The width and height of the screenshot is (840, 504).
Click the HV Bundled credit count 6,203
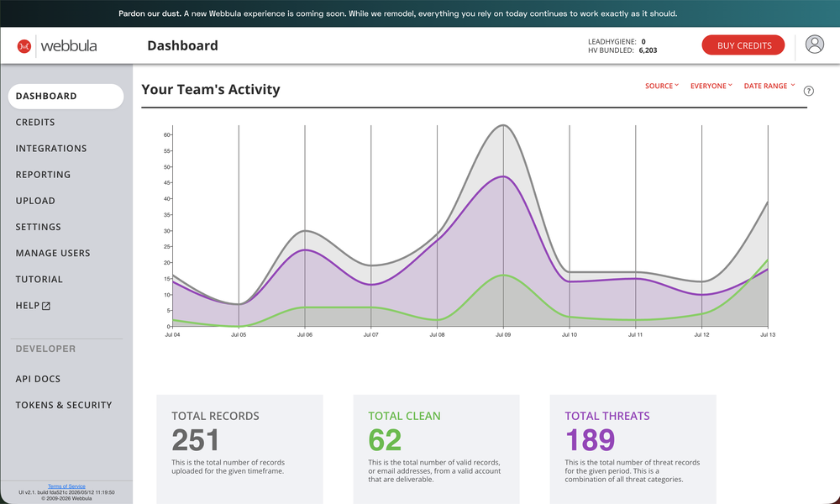click(648, 50)
